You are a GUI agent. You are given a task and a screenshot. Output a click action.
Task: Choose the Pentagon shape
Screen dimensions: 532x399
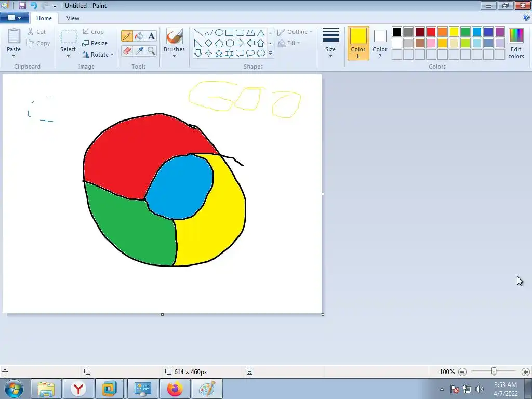[x=219, y=43]
